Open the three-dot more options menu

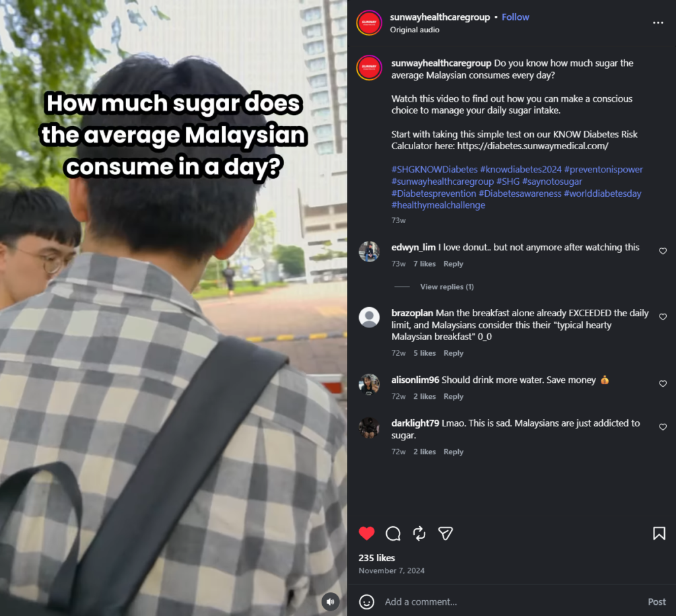658,22
